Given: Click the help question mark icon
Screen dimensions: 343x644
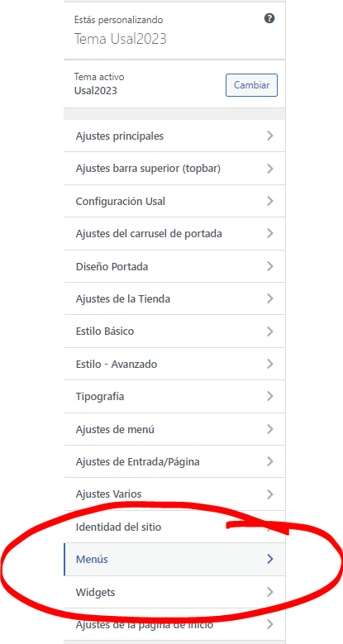Looking at the screenshot, I should pos(269,18).
